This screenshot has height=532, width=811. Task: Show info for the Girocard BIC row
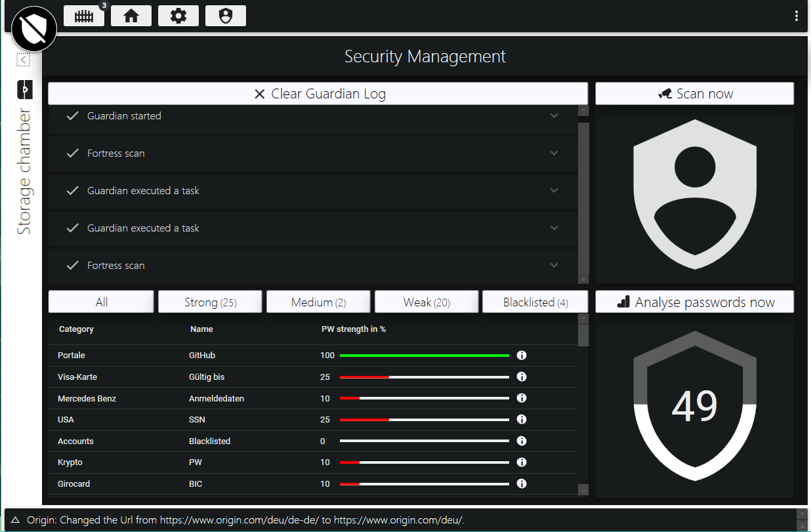pos(522,483)
